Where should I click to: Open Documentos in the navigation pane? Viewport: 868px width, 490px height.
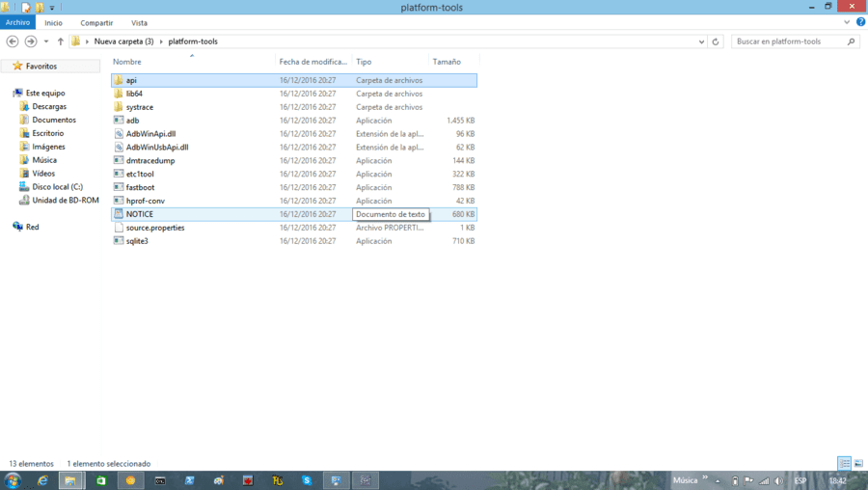(x=54, y=120)
